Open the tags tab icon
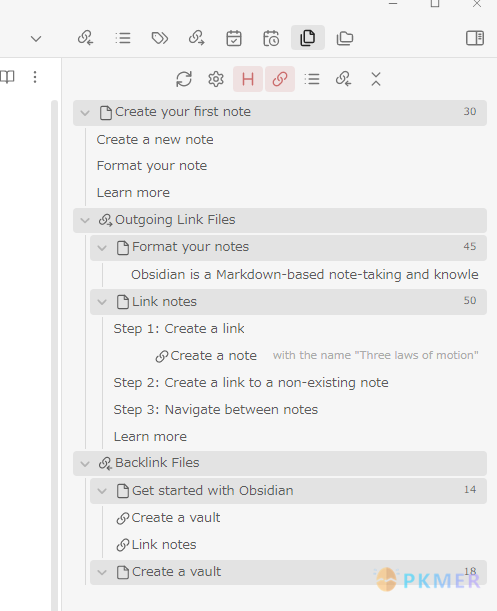Image resolution: width=497 pixels, height=611 pixels. (x=160, y=38)
